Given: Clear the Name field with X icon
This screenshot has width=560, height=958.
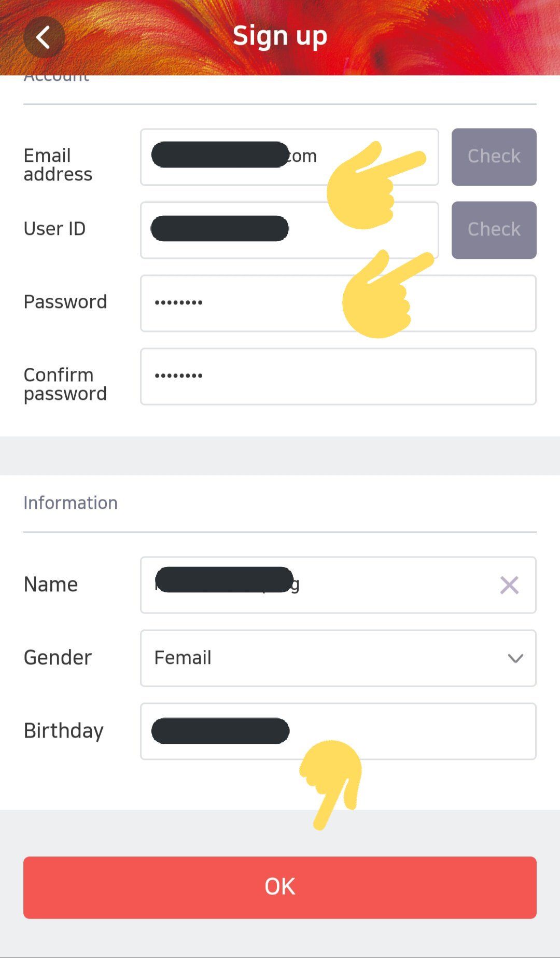Looking at the screenshot, I should (509, 585).
